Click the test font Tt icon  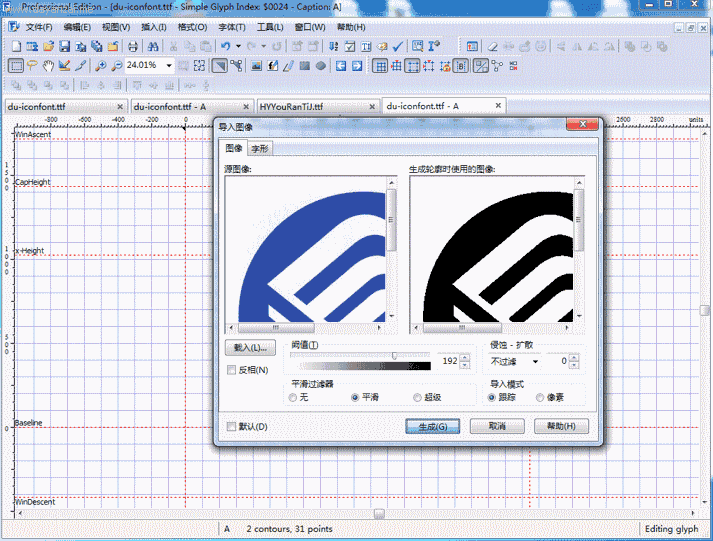[366, 46]
